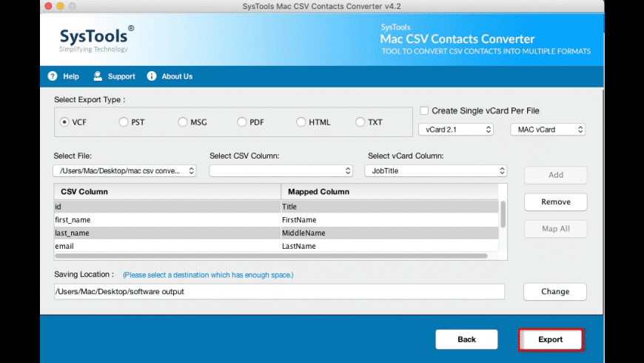Click the 'LastName' mapped column cell
644x363 pixels.
tap(390, 246)
